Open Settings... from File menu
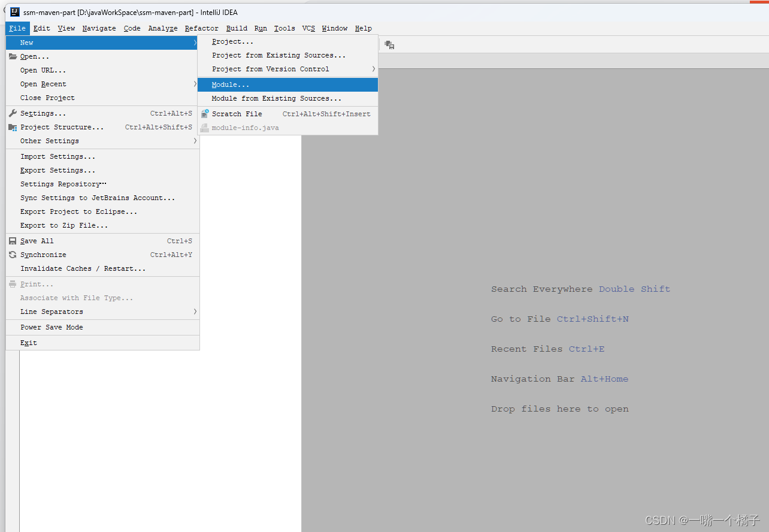The width and height of the screenshot is (769, 532). pos(102,113)
